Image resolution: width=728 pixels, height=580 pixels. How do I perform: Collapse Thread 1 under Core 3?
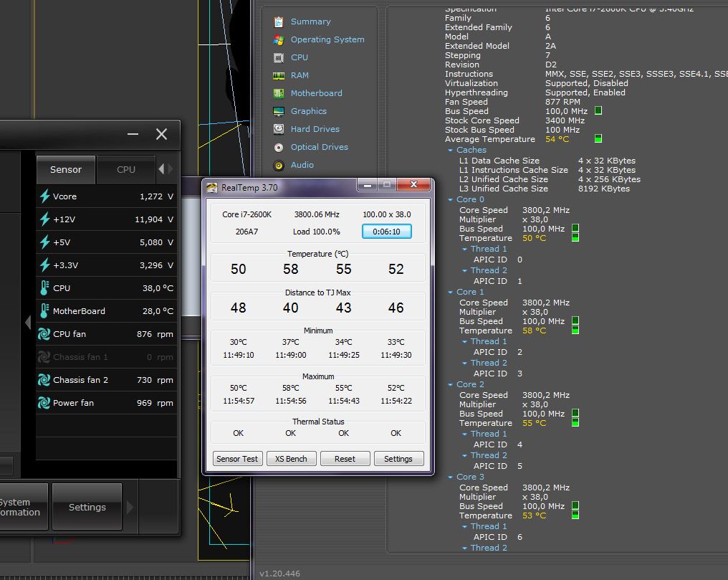click(464, 527)
